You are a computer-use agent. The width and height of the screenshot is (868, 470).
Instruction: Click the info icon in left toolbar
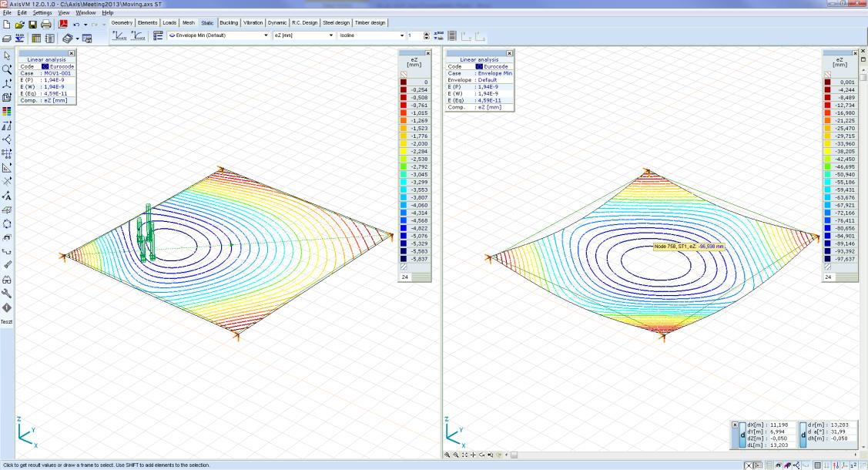tap(7, 307)
